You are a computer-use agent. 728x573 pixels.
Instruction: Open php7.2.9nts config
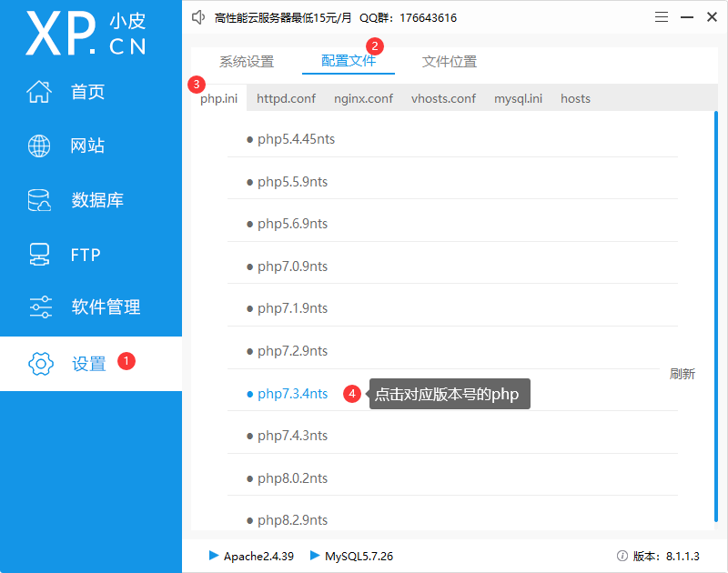click(292, 351)
